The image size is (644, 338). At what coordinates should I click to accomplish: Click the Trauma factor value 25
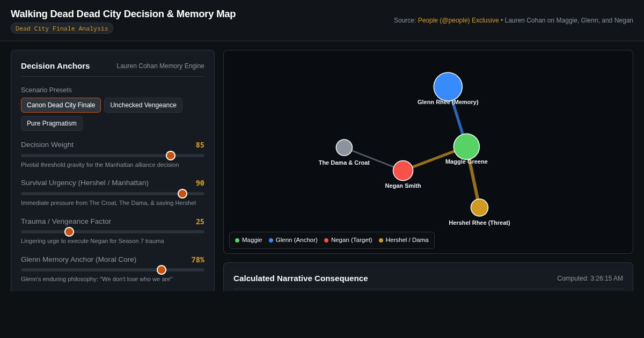(x=200, y=222)
